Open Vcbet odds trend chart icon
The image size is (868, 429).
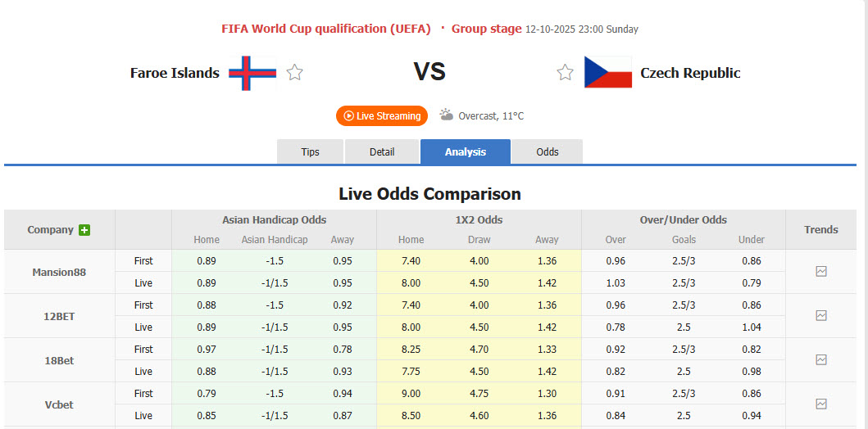(821, 404)
